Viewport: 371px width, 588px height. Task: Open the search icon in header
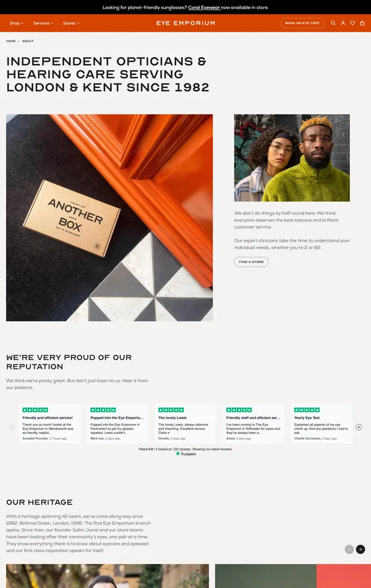coord(333,23)
